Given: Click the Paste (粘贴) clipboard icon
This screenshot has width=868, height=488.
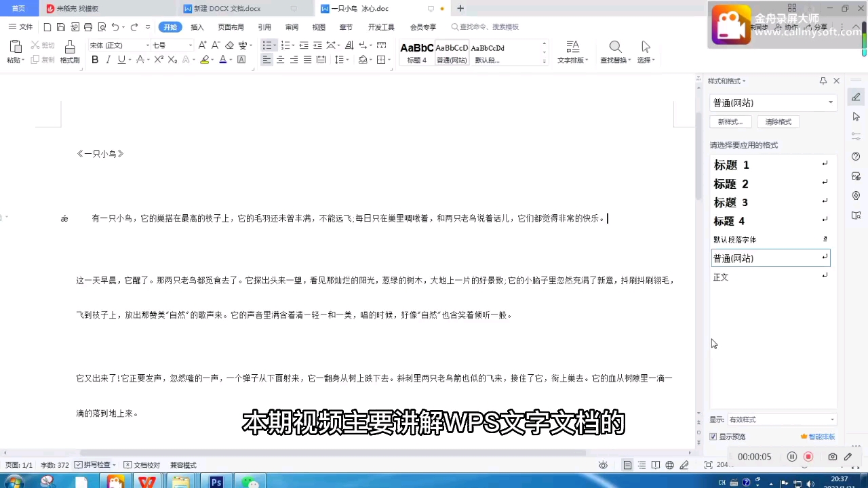Looking at the screenshot, I should (x=15, y=47).
